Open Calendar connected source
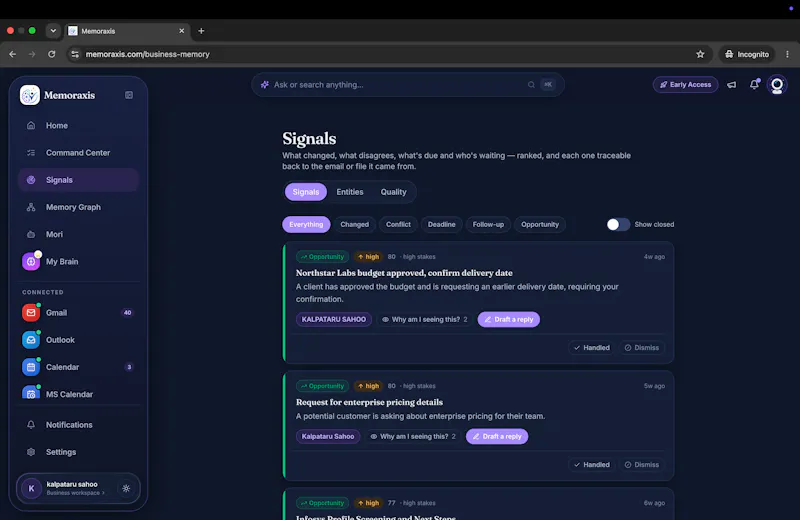The width and height of the screenshot is (800, 520). (78, 367)
